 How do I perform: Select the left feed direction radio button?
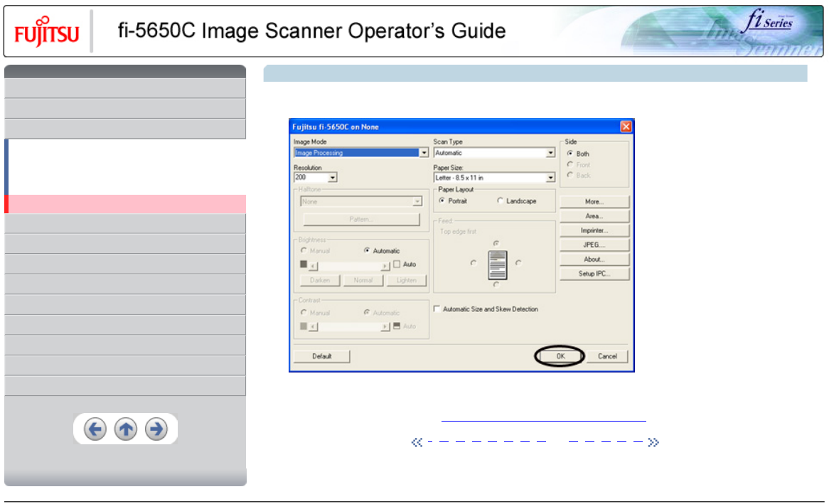pos(474,263)
